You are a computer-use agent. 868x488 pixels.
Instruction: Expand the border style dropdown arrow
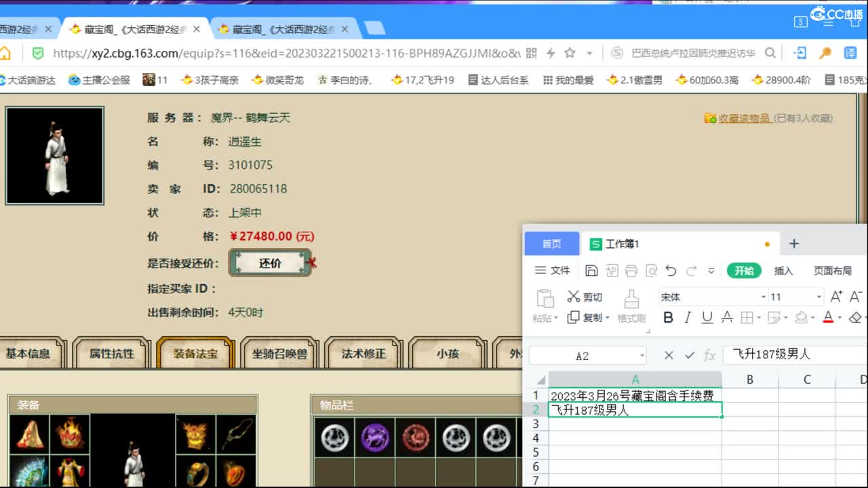(758, 318)
